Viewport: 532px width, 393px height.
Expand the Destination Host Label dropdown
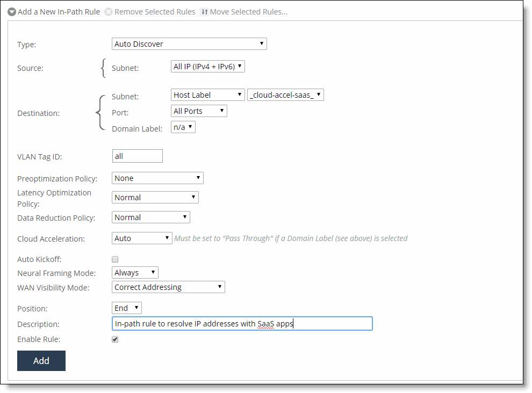tap(208, 95)
